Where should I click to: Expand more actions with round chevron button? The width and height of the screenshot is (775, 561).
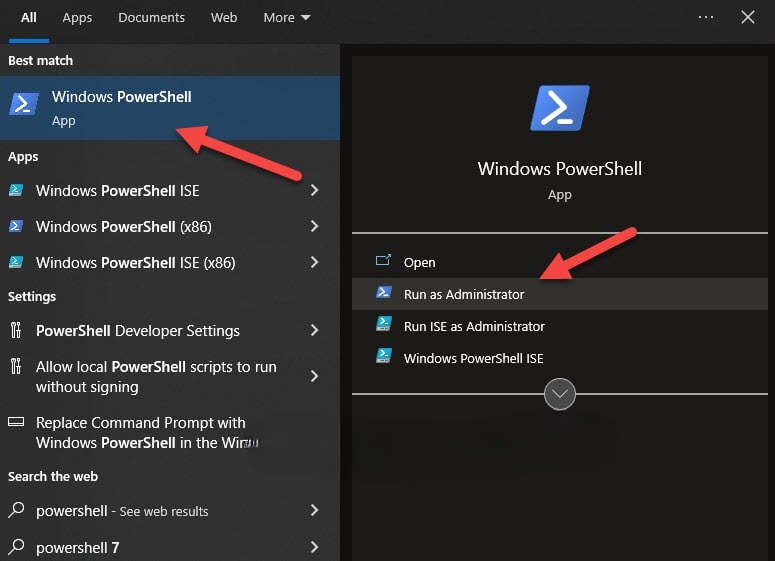(560, 394)
